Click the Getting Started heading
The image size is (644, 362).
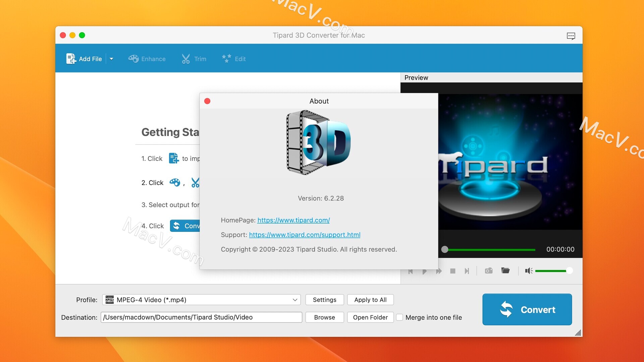(x=170, y=132)
